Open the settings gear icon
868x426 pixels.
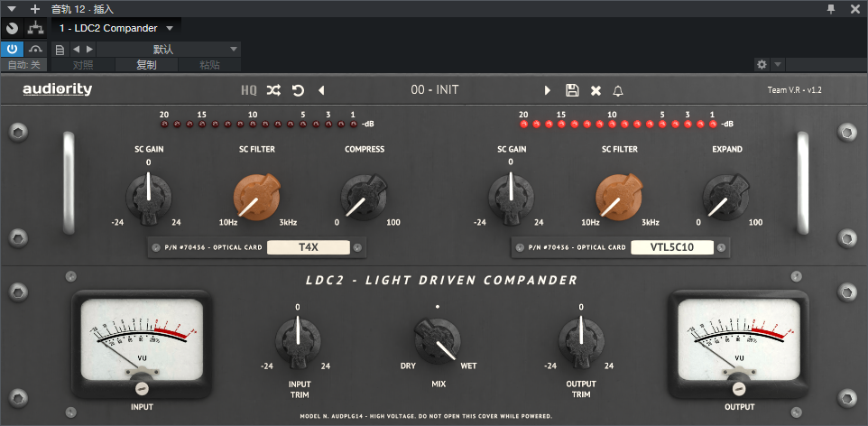point(762,64)
